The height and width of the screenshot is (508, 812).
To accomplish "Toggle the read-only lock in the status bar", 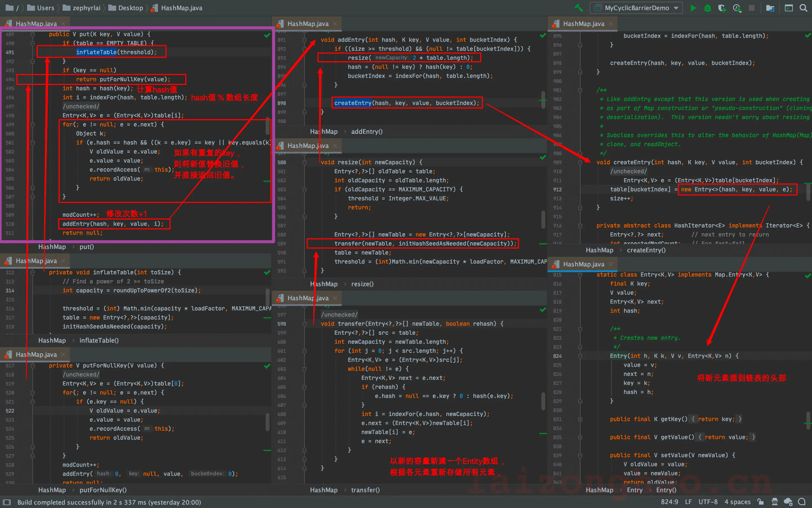I will tap(761, 502).
